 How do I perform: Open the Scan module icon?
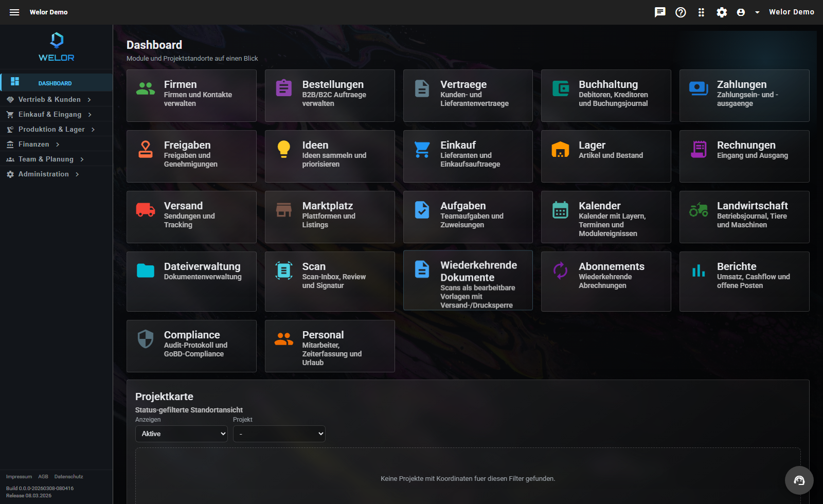pyautogui.click(x=283, y=270)
